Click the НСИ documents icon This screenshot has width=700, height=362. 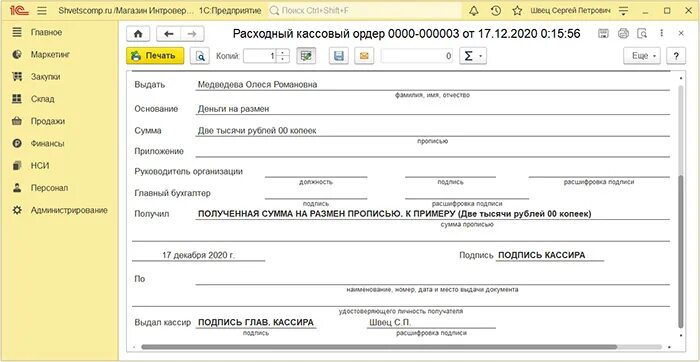click(17, 166)
